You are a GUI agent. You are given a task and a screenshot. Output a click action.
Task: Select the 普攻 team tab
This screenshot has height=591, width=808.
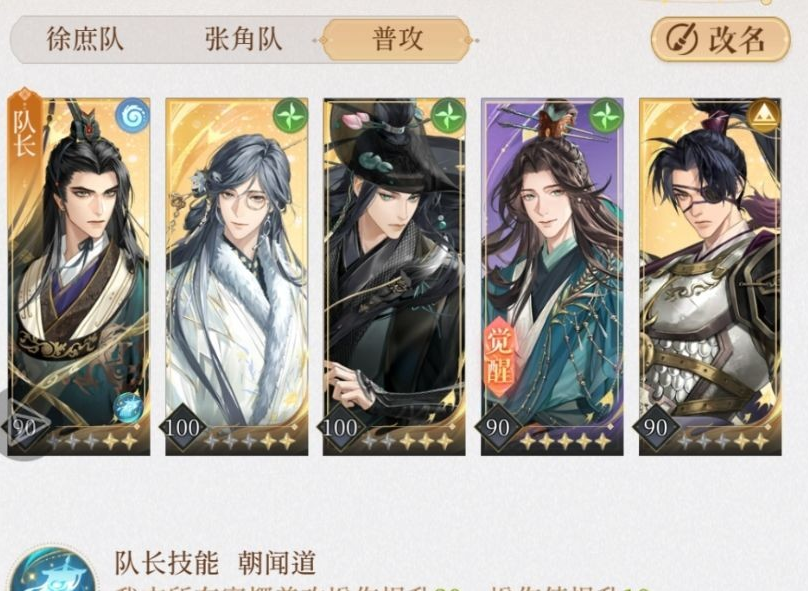pyautogui.click(x=397, y=40)
